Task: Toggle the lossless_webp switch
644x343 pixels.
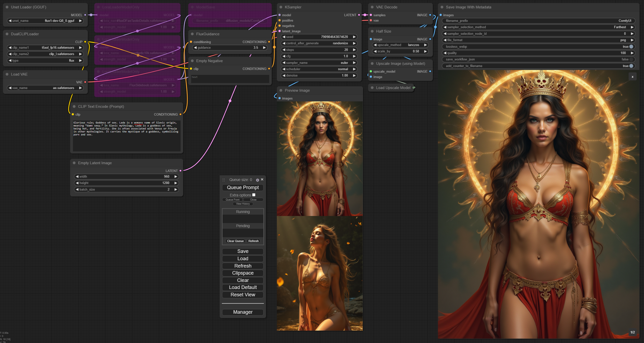Action: [x=631, y=46]
